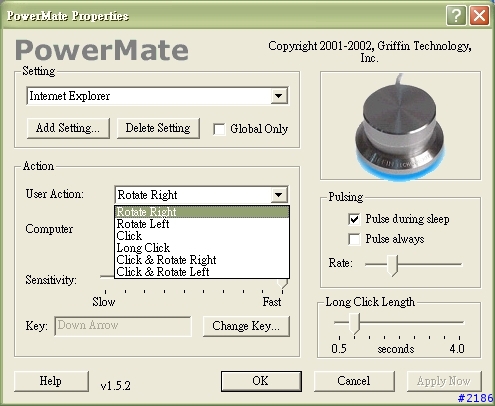
Task: Toggle the Global Only checkbox
Action: (219, 129)
